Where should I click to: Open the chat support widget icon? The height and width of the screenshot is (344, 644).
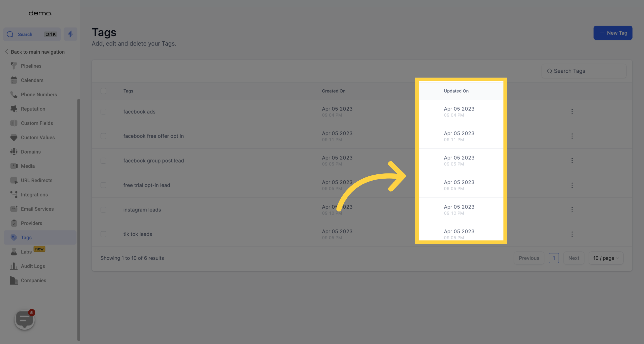(x=24, y=320)
